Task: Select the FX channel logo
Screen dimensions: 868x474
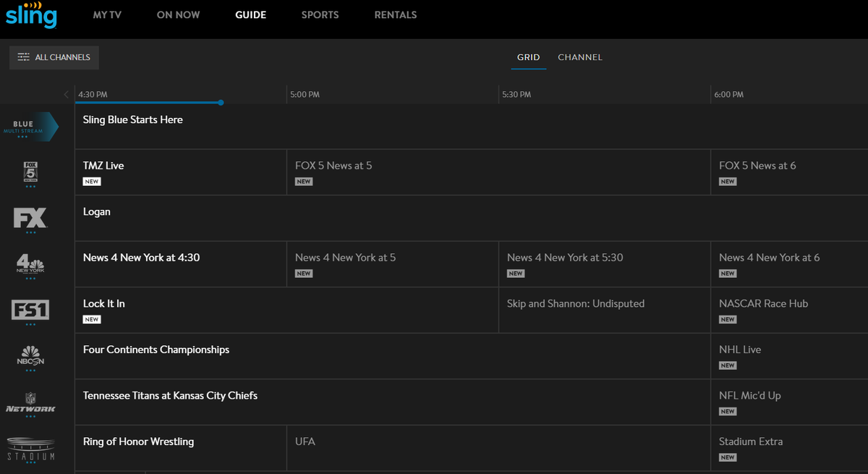Action: (30, 218)
